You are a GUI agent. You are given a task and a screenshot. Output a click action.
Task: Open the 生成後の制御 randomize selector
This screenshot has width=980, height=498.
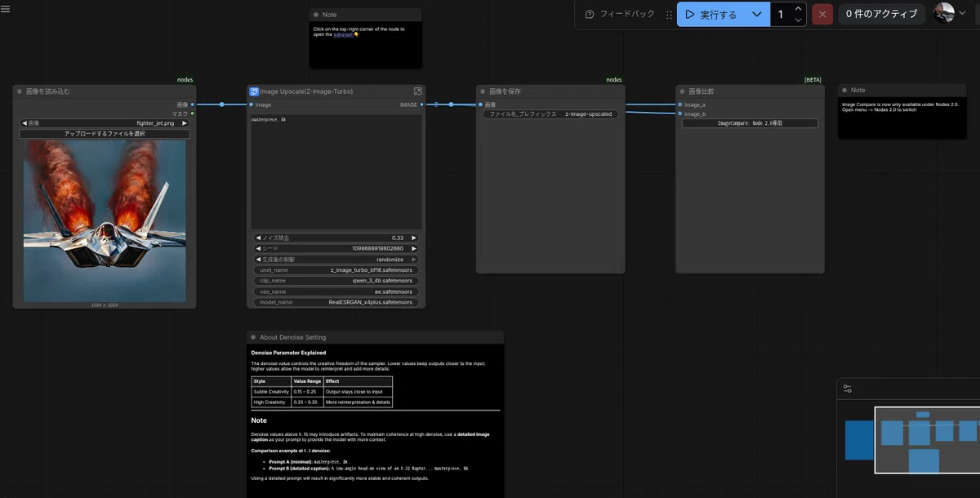click(x=336, y=259)
